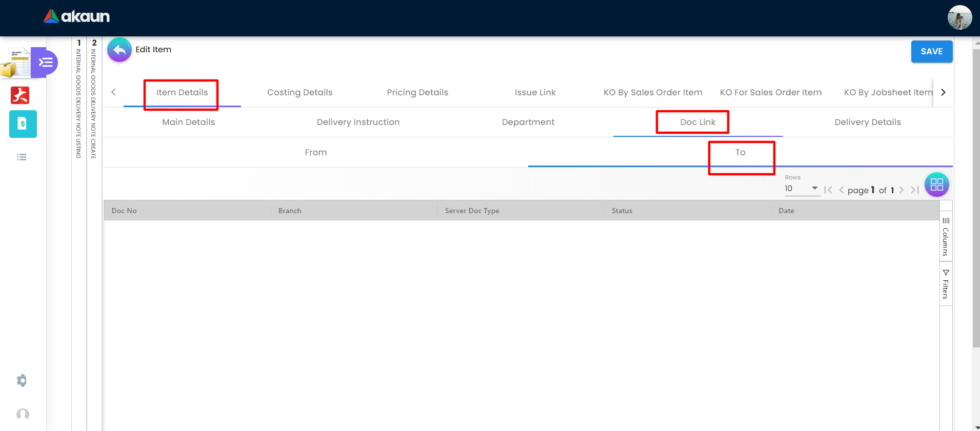Switch to the Delivery Instruction tab

tap(358, 122)
